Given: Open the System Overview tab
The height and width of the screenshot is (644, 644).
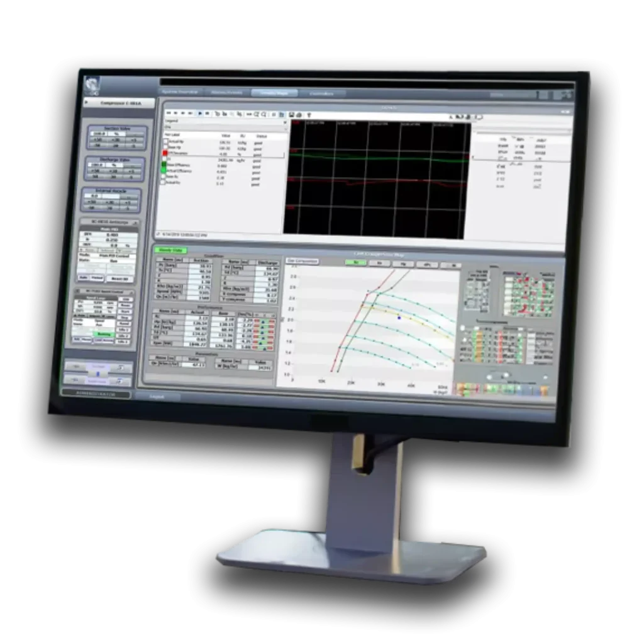Looking at the screenshot, I should click(x=180, y=93).
